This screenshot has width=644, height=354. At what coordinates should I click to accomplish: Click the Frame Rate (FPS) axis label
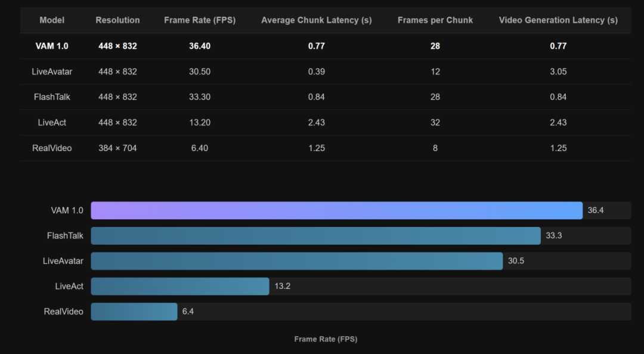pyautogui.click(x=326, y=339)
